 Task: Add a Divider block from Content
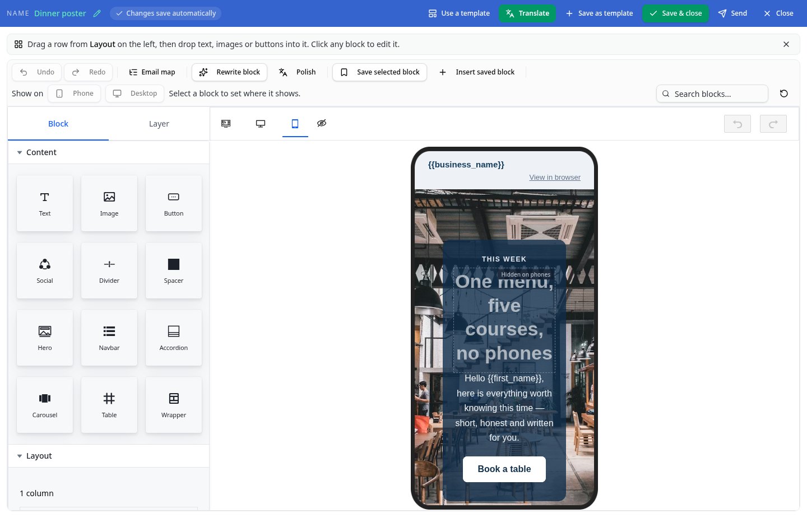[x=109, y=270]
